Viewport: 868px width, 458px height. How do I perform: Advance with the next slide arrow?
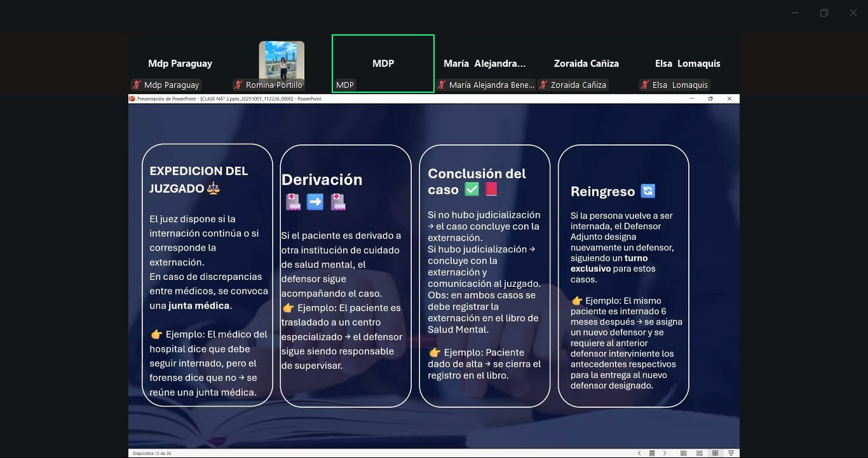point(665,453)
